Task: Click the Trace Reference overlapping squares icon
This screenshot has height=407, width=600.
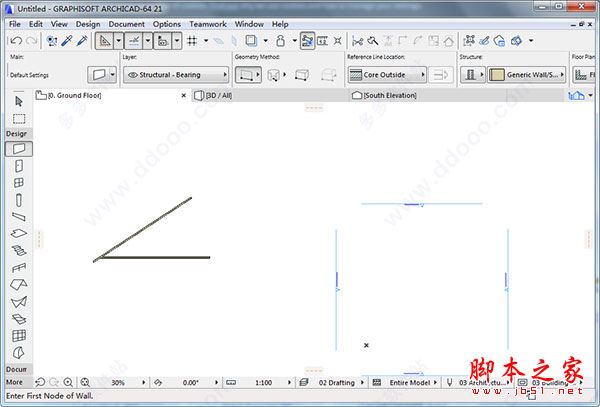Action: (251, 41)
